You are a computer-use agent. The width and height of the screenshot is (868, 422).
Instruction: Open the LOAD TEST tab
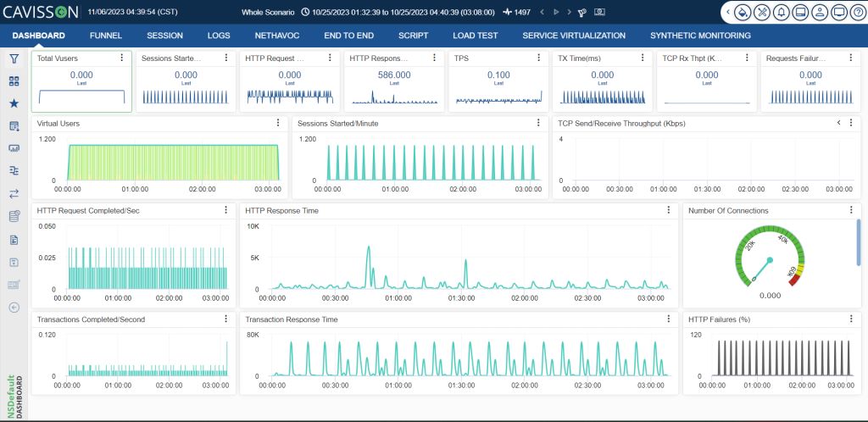[x=475, y=36]
